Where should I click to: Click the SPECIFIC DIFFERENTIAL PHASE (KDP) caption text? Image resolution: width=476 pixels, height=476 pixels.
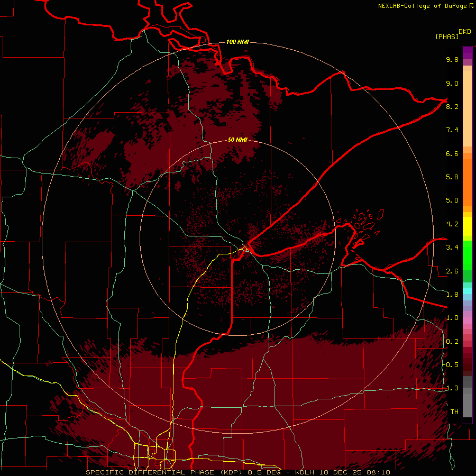tap(165, 472)
